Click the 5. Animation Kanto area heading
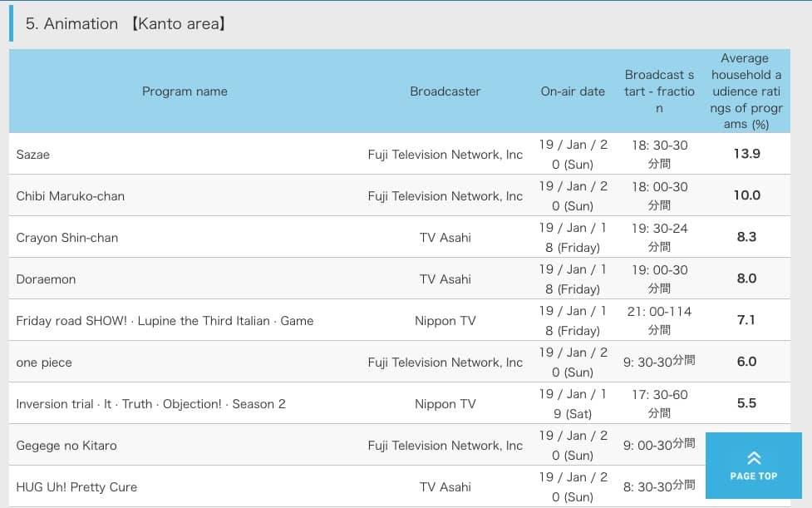This screenshot has width=812, height=508. [x=125, y=24]
